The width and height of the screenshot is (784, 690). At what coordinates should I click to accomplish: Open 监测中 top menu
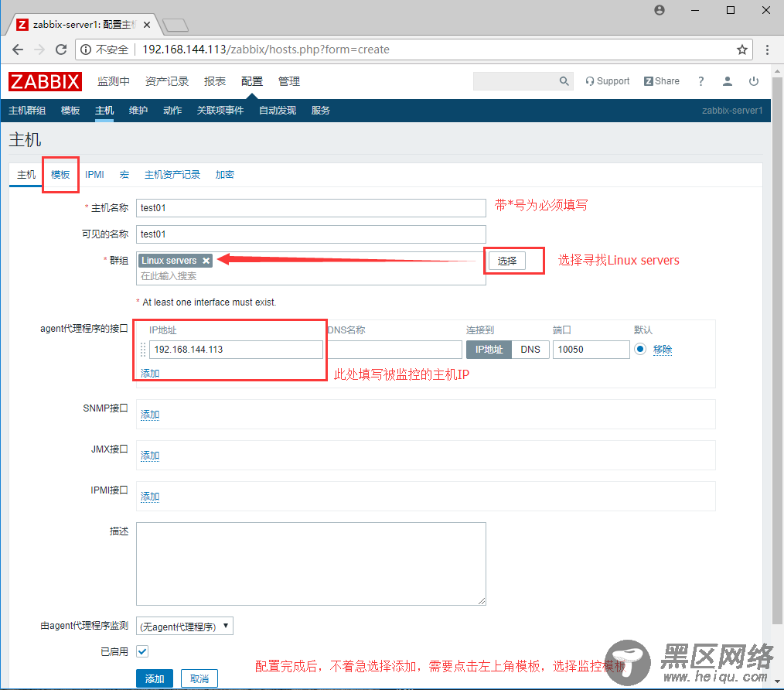click(114, 81)
